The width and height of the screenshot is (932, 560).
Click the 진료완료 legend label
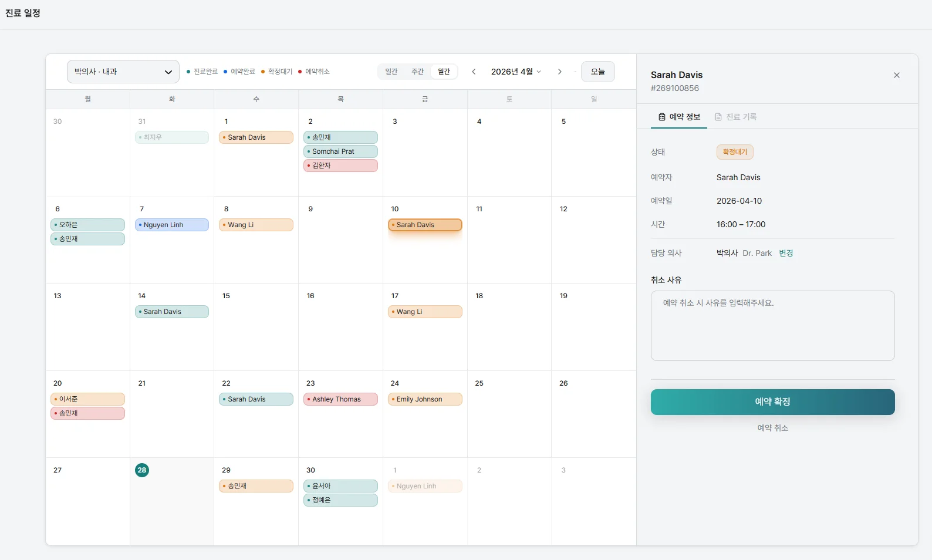pyautogui.click(x=205, y=72)
